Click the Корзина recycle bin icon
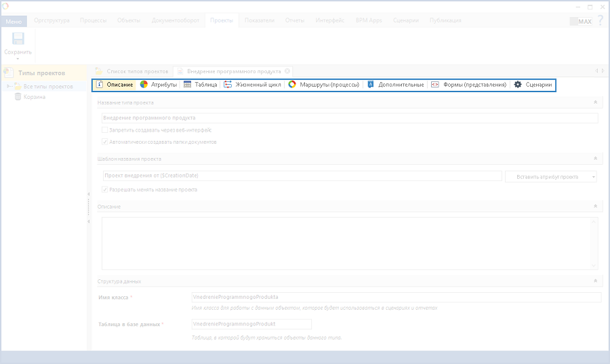The height and width of the screenshot is (364, 610). [x=18, y=97]
